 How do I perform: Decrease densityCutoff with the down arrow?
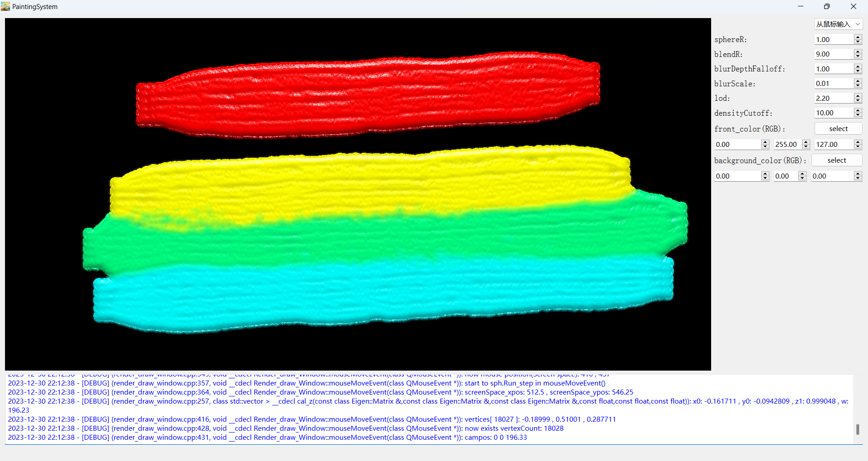coord(858,115)
